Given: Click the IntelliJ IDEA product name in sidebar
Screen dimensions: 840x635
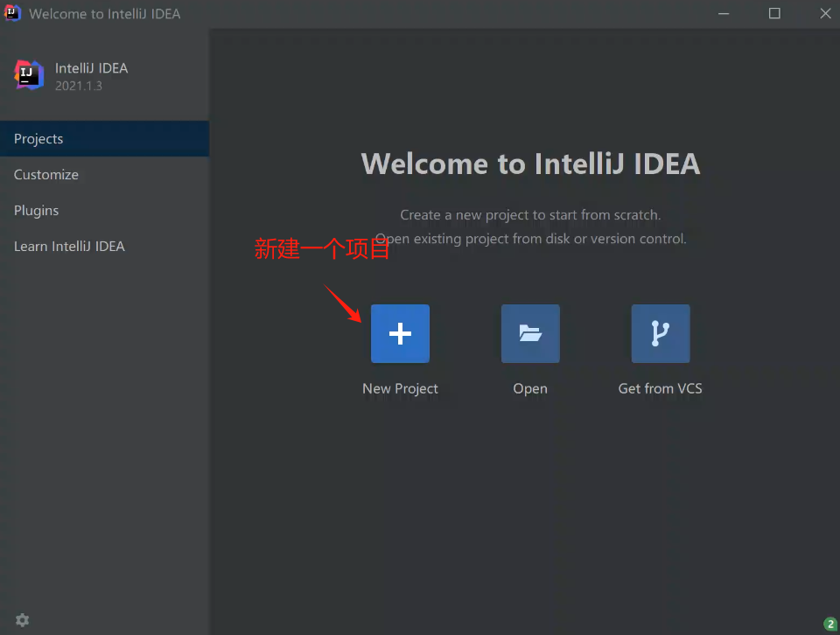Looking at the screenshot, I should [92, 68].
